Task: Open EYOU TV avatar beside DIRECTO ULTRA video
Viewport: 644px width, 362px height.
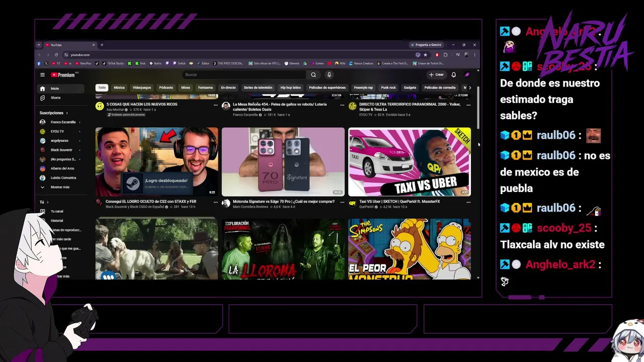Action: (x=353, y=106)
